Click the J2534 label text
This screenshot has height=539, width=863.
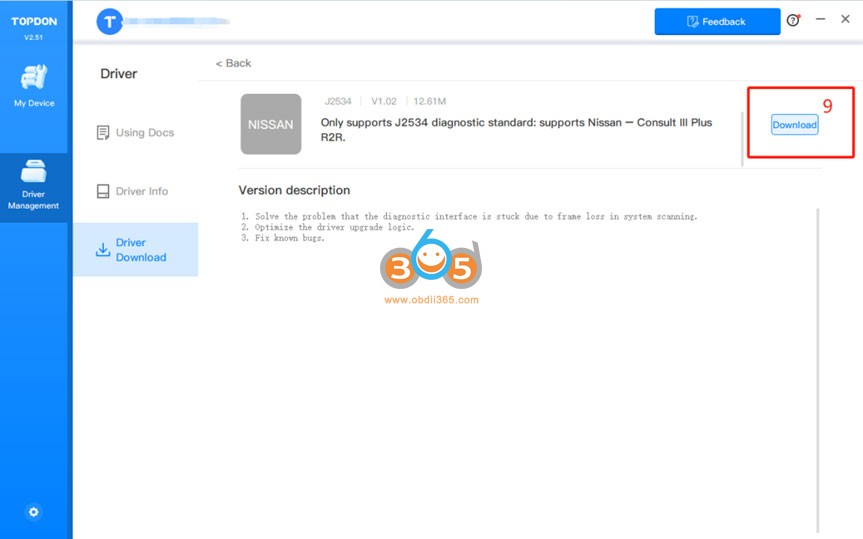coord(338,101)
